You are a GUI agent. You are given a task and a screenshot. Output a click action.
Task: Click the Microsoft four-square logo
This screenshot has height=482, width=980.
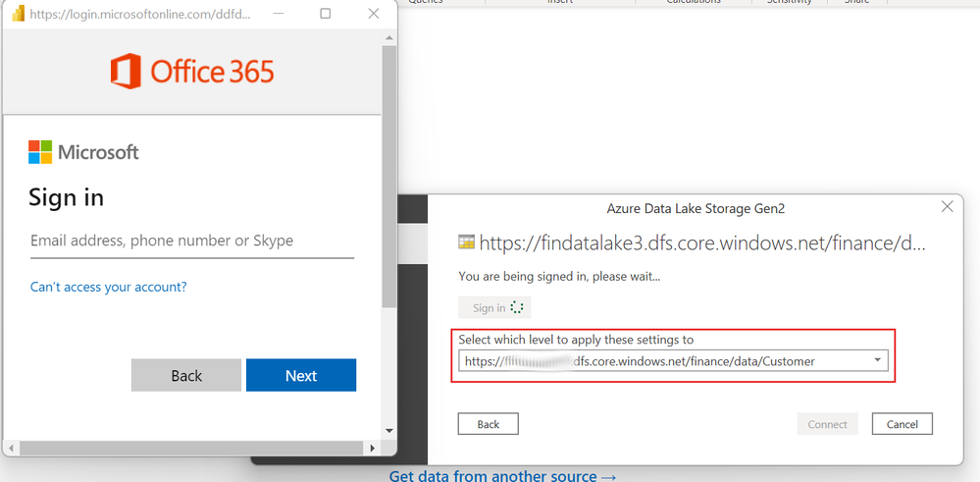(40, 152)
